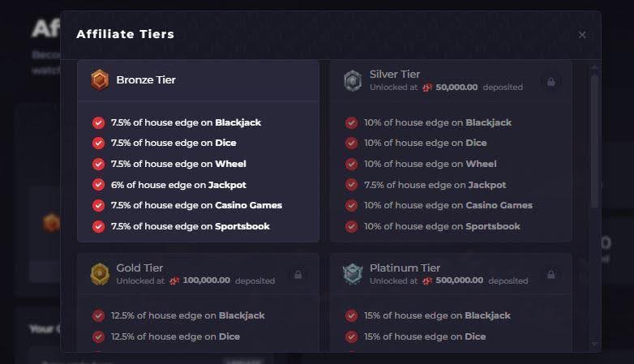Click the Silver Tier badge icon
634x364 pixels.
pos(353,80)
